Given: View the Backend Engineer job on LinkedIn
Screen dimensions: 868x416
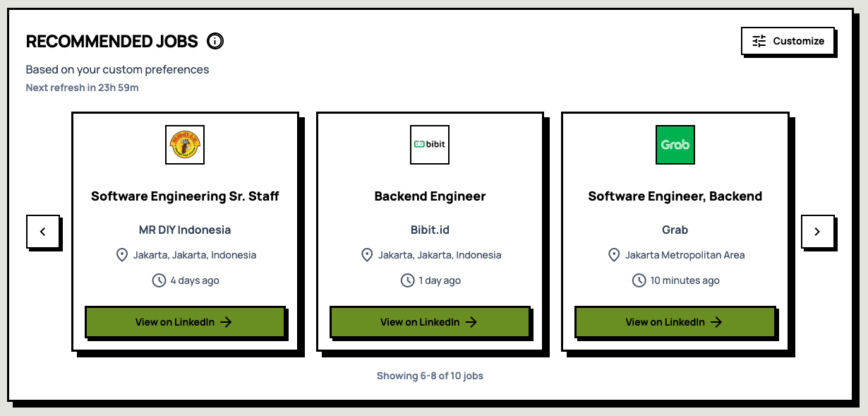Looking at the screenshot, I should point(429,321).
